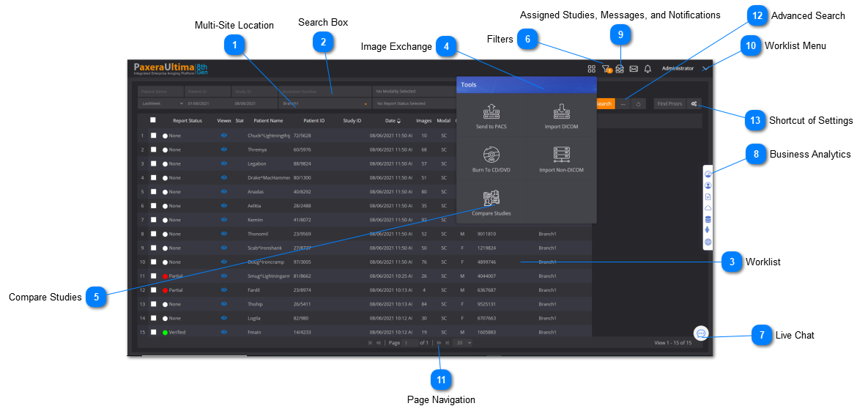The height and width of the screenshot is (417, 868).
Task: Sort by Patient ID column header
Action: pyautogui.click(x=314, y=120)
